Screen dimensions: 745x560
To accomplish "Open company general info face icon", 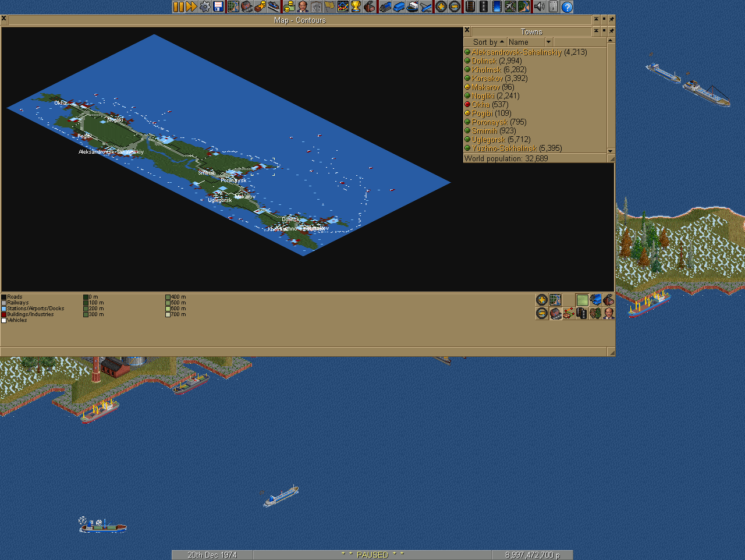I will 303,6.
